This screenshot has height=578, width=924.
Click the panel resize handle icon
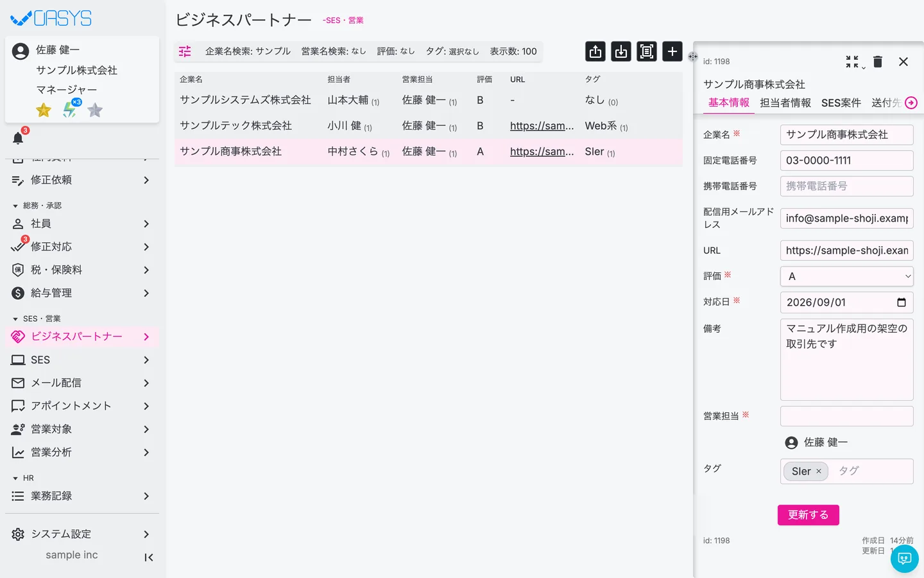(x=693, y=57)
